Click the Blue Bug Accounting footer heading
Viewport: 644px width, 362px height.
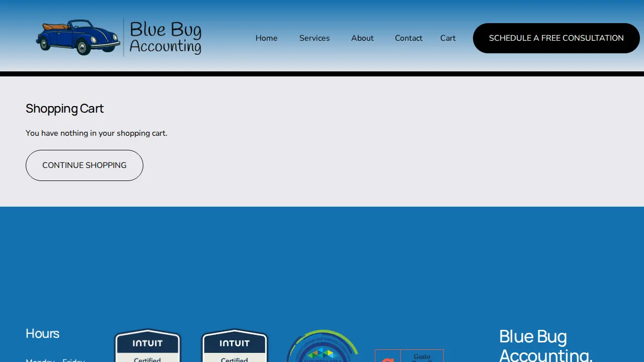[546, 345]
